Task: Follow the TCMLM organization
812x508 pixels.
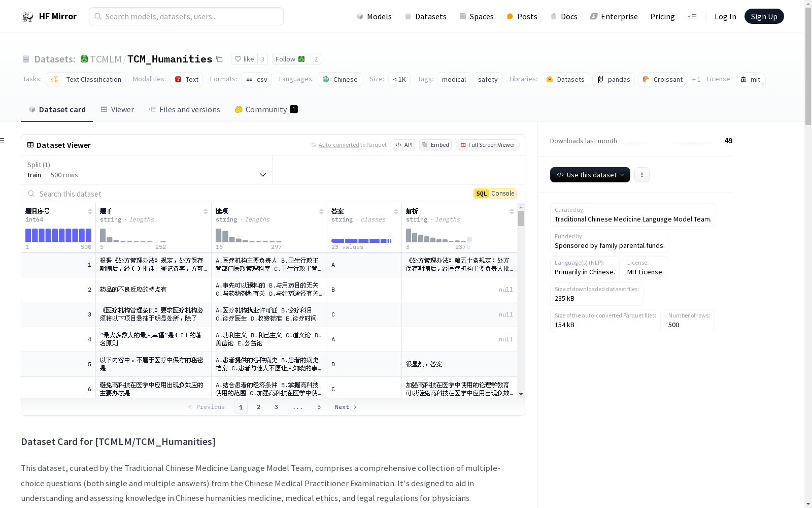Action: pos(291,59)
